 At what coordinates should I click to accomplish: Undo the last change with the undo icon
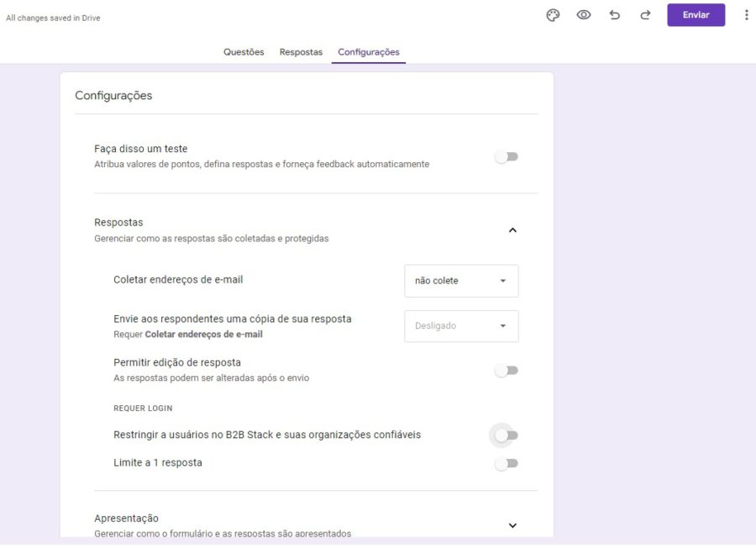[x=614, y=14]
